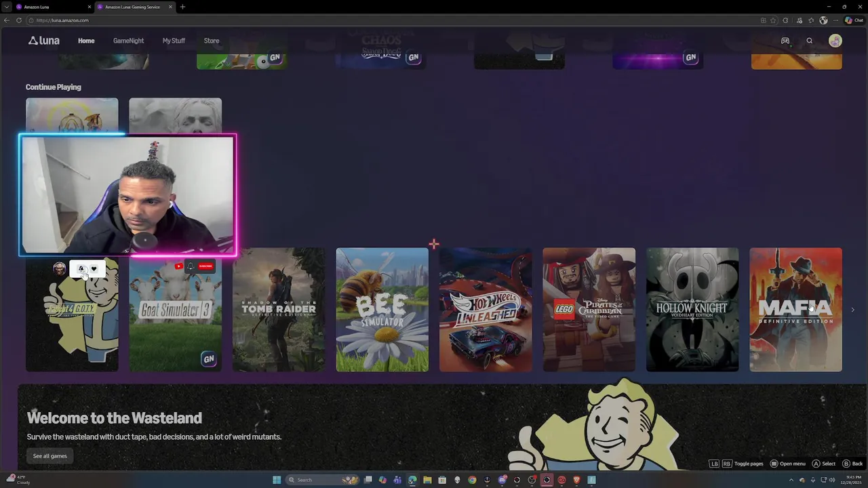Screen dimensions: 868x488
Task: Open a new browser tab
Action: click(182, 7)
